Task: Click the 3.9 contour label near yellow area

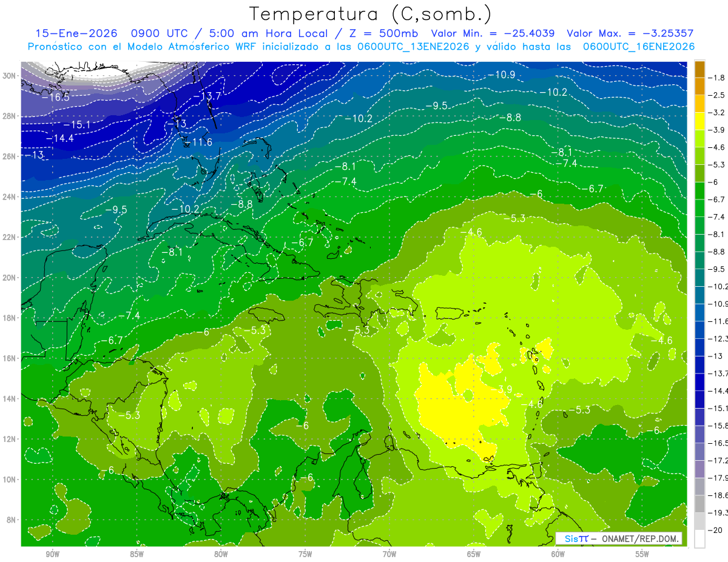Action: (505, 389)
